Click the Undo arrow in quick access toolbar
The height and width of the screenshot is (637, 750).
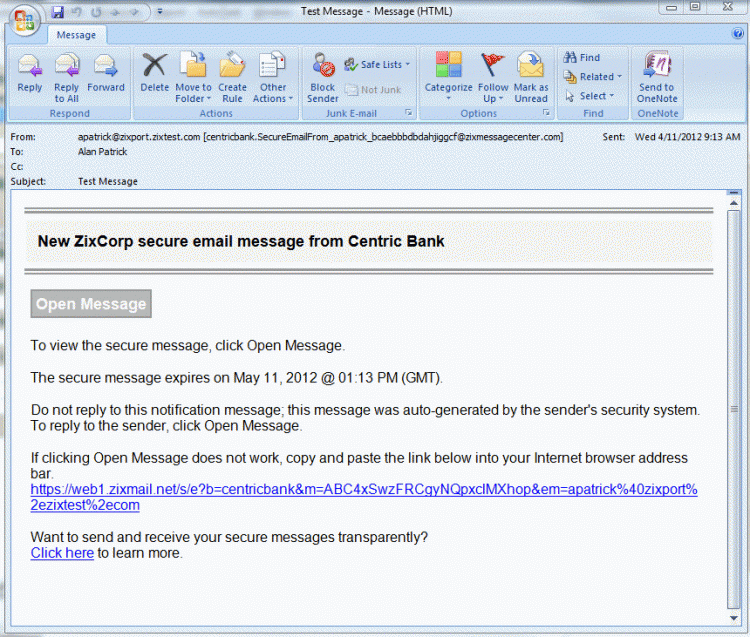click(x=77, y=12)
